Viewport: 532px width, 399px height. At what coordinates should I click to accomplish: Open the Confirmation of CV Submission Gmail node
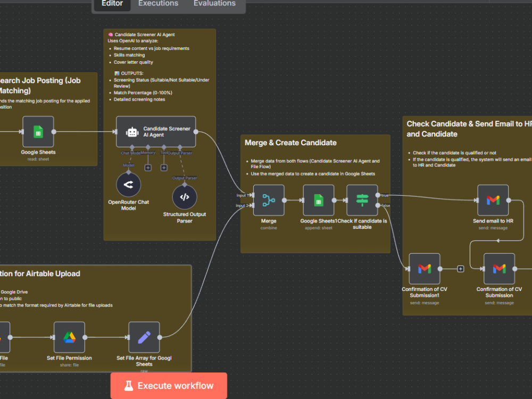(x=499, y=269)
